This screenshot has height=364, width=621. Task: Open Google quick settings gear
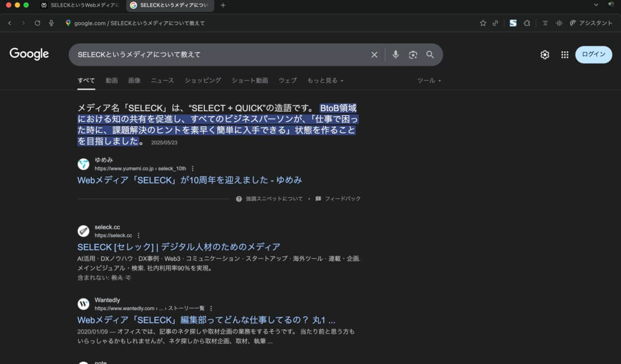point(545,54)
